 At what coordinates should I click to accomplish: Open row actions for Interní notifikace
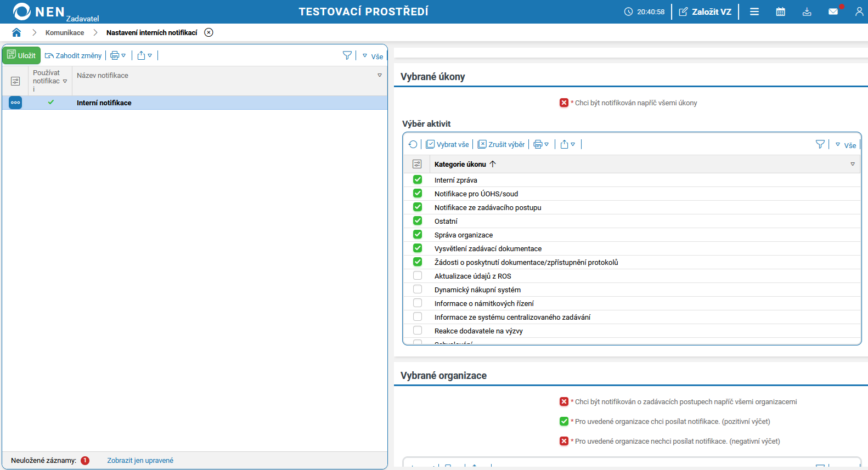15,103
